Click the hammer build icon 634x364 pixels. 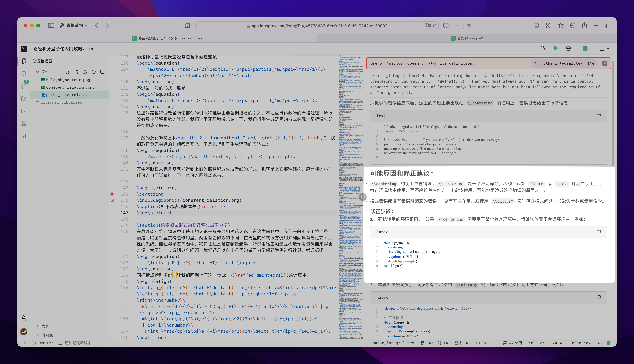coord(543,48)
